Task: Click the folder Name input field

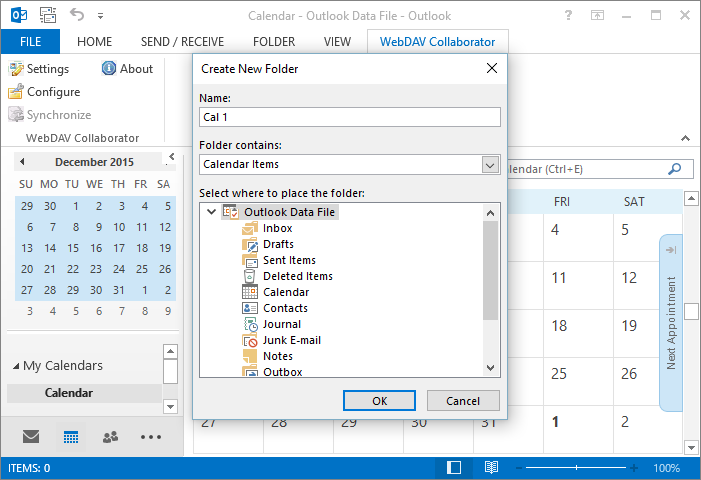Action: pyautogui.click(x=350, y=117)
